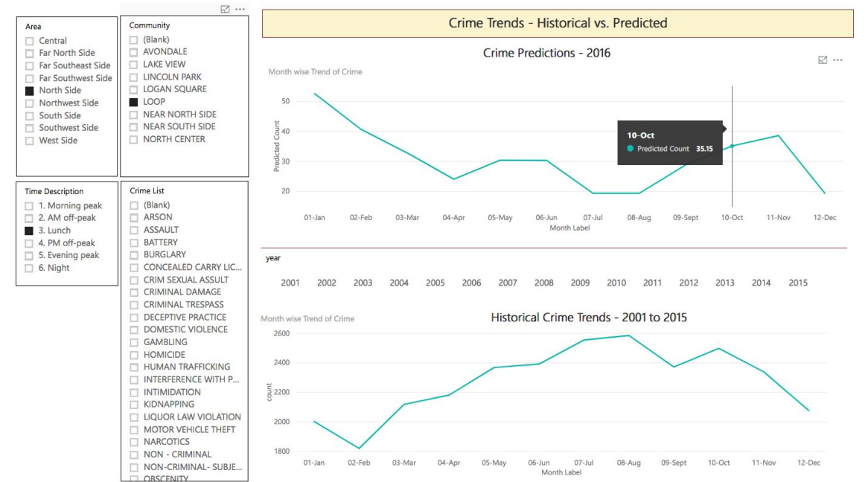Pick year 2008 in year slicer

point(543,283)
